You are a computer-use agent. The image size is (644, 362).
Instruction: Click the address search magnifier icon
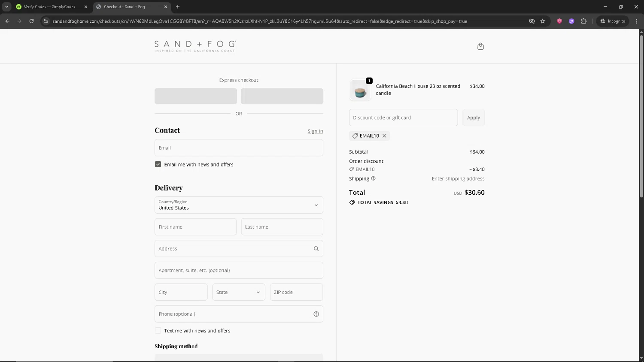(x=316, y=249)
